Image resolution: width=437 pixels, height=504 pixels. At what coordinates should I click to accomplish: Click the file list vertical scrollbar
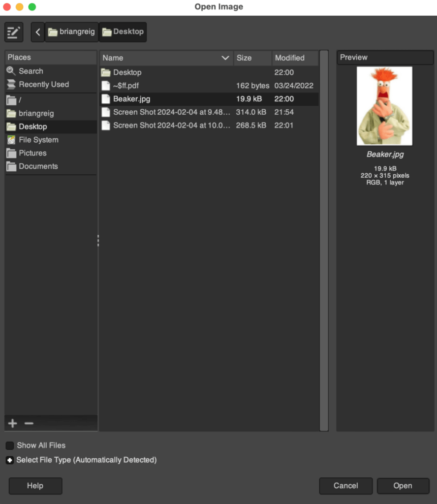click(324, 240)
